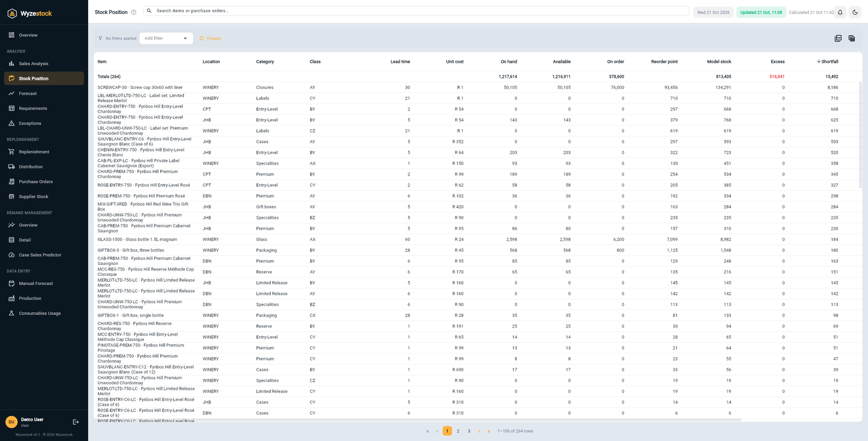Go to page 3 of results
868x441 pixels.
point(469,431)
